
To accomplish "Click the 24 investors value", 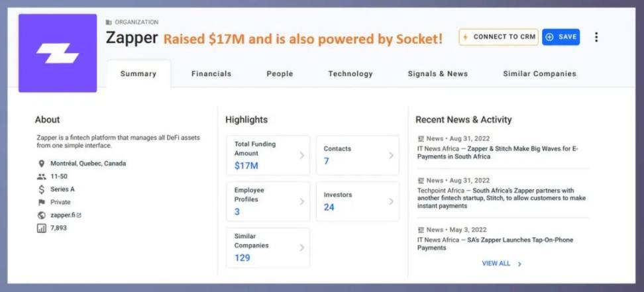I will click(329, 207).
